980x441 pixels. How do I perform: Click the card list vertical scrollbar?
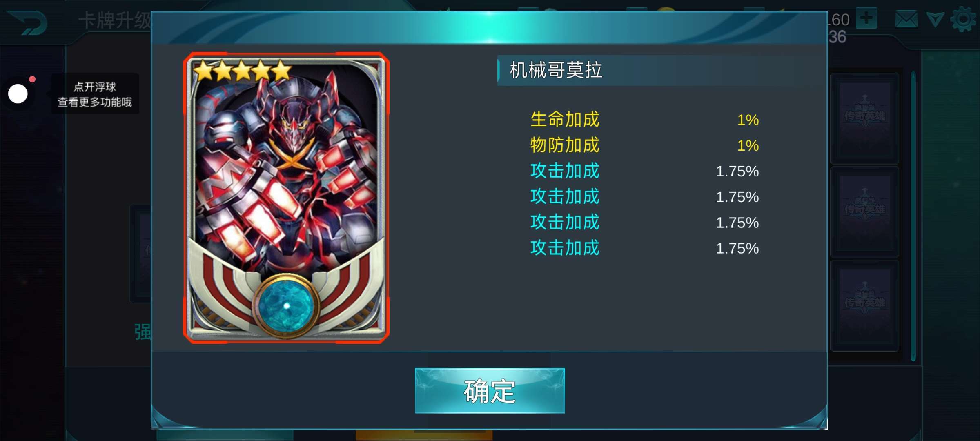[913, 216]
